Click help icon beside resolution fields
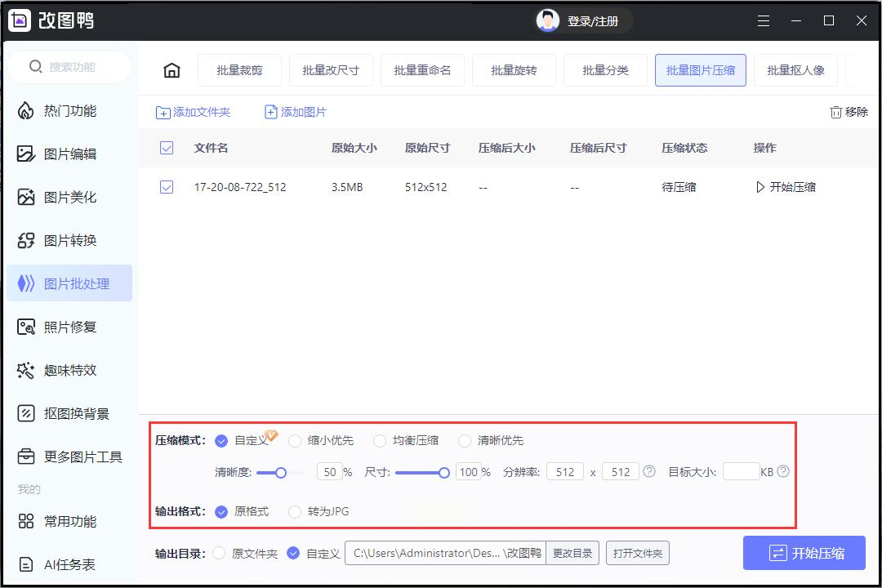 click(x=649, y=471)
